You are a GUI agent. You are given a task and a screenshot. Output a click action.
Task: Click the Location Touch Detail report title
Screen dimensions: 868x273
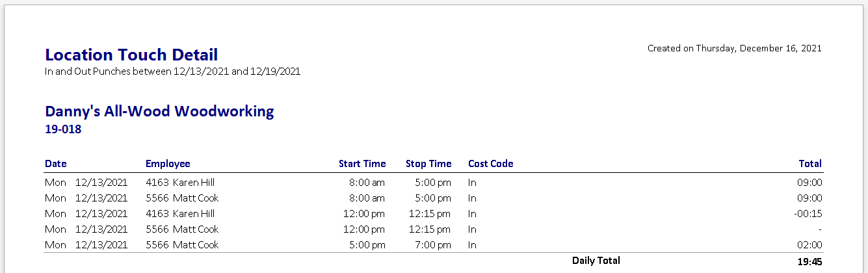(x=131, y=55)
